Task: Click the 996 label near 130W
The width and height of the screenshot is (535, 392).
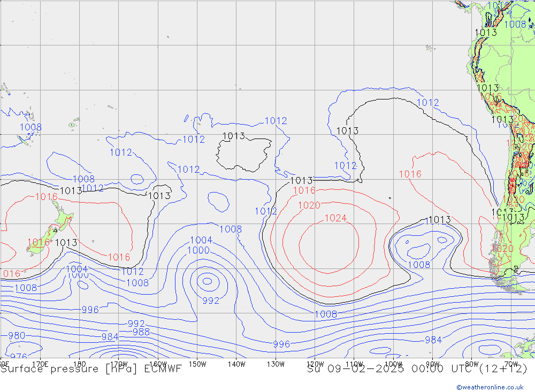Action: 281,344
